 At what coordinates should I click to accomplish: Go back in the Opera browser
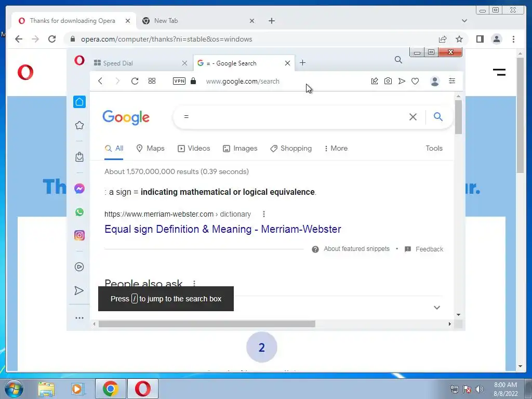[100, 81]
